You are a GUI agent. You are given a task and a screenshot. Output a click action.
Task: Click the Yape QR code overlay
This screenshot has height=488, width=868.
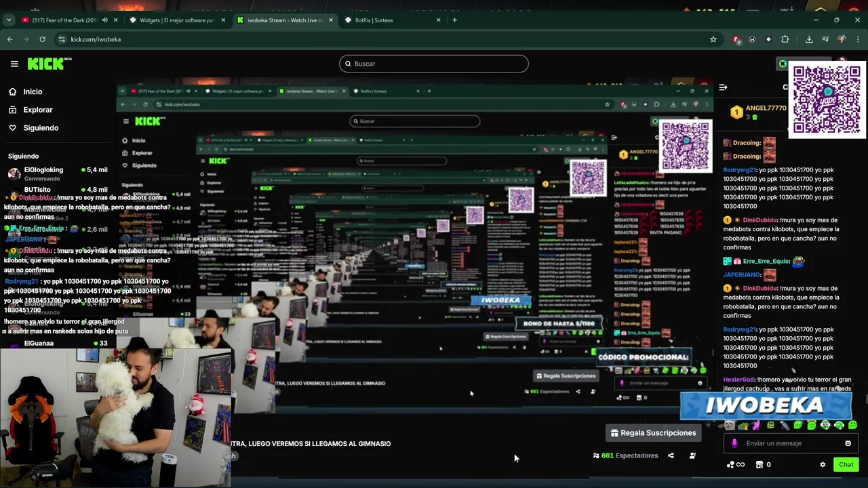coord(827,100)
